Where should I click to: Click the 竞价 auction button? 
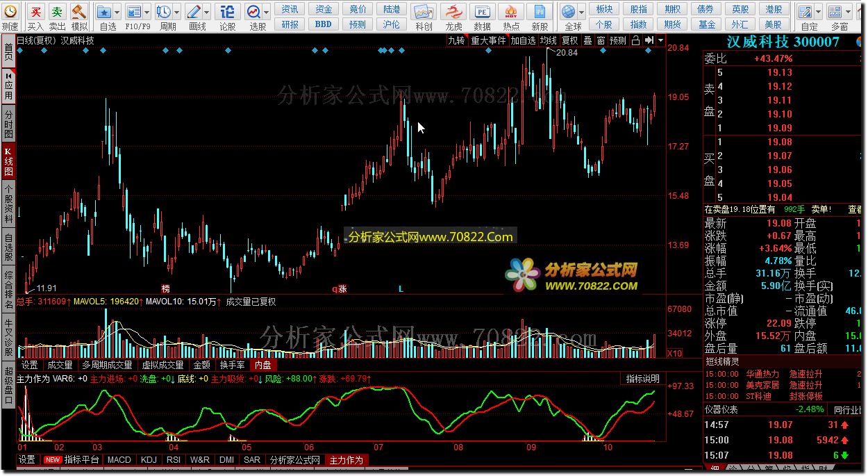pos(358,9)
